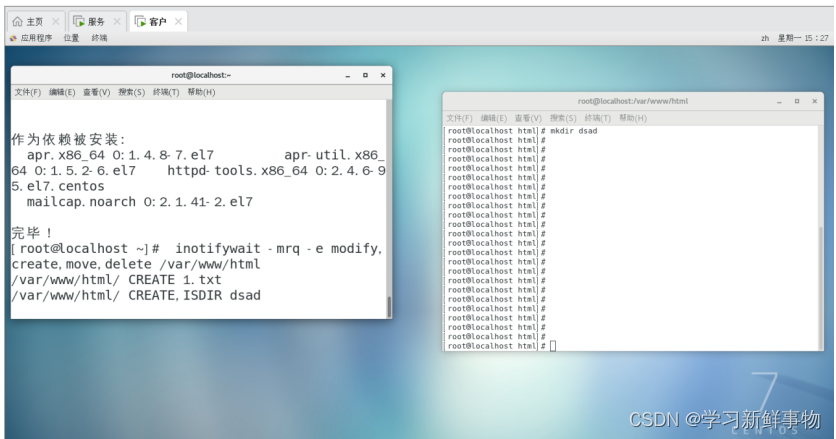Click 'mailcap.noarch 0:2.1.41-2.el7' line
836x439 pixels.
tap(140, 202)
